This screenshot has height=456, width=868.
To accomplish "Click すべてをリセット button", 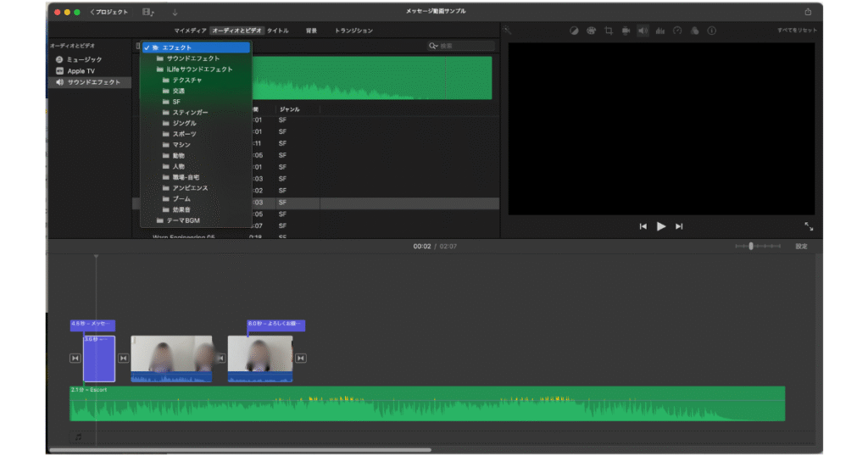I will tap(797, 31).
